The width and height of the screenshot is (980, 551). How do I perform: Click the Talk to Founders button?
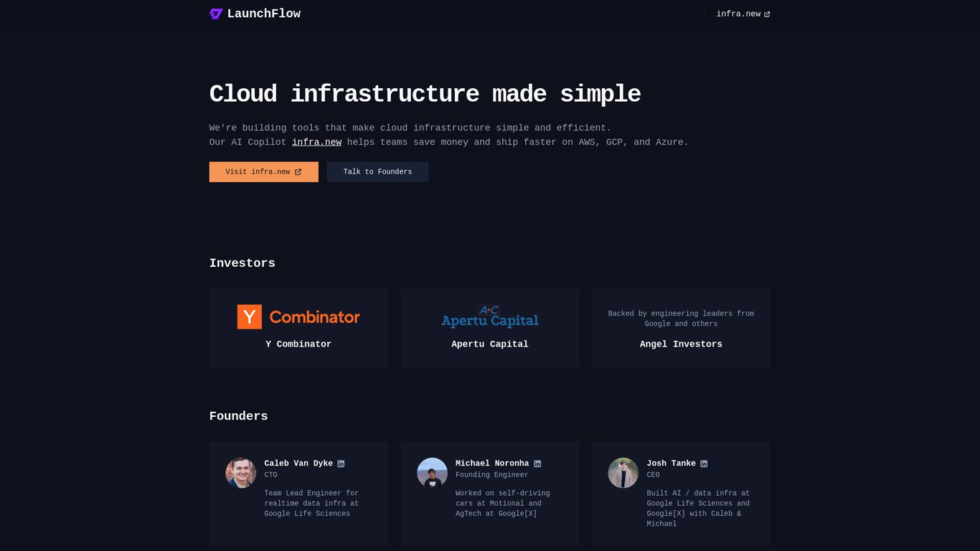(377, 171)
